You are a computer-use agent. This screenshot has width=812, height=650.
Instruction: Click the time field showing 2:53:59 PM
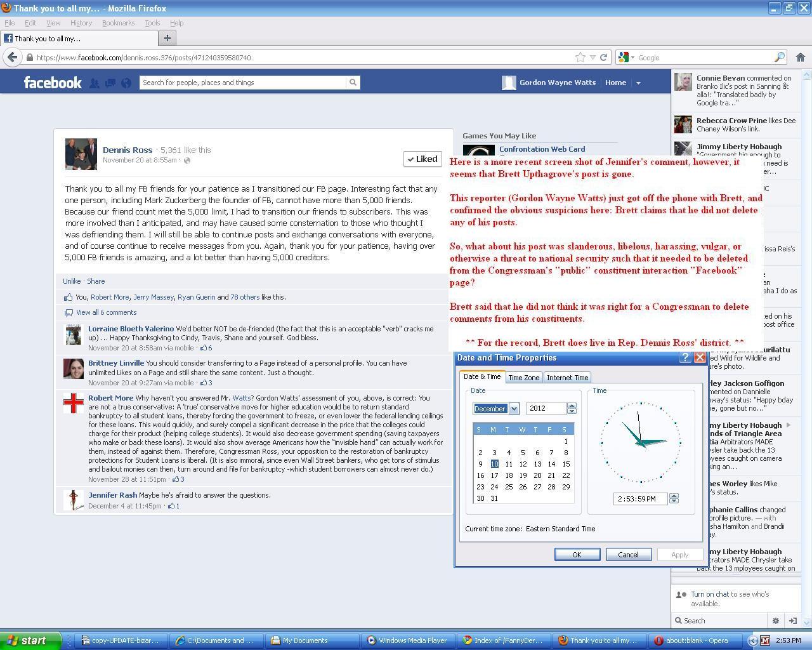click(x=640, y=499)
